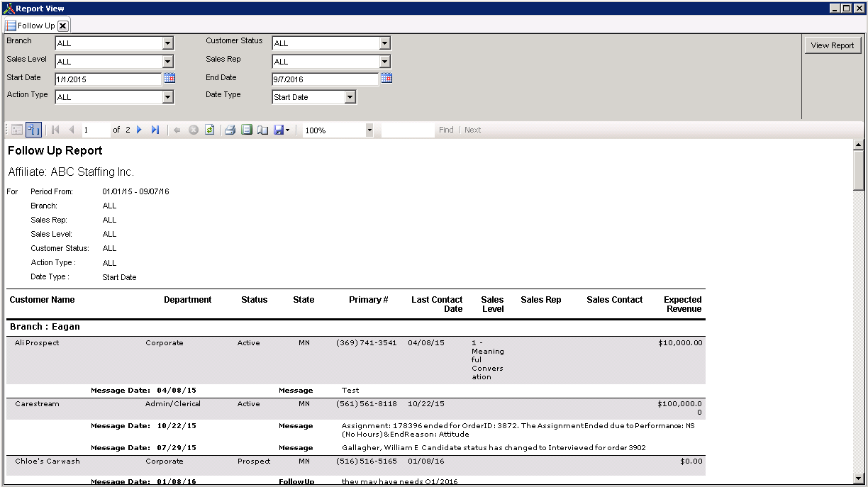Expand the Action Type dropdown
Viewport: 868px width, 487px height.
click(x=168, y=97)
